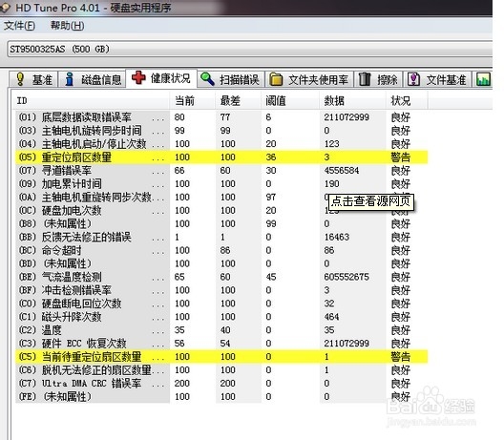The width and height of the screenshot is (504, 440).
Task: Select row (03) 主轴电机旋转同步时间
Action: 221,131
